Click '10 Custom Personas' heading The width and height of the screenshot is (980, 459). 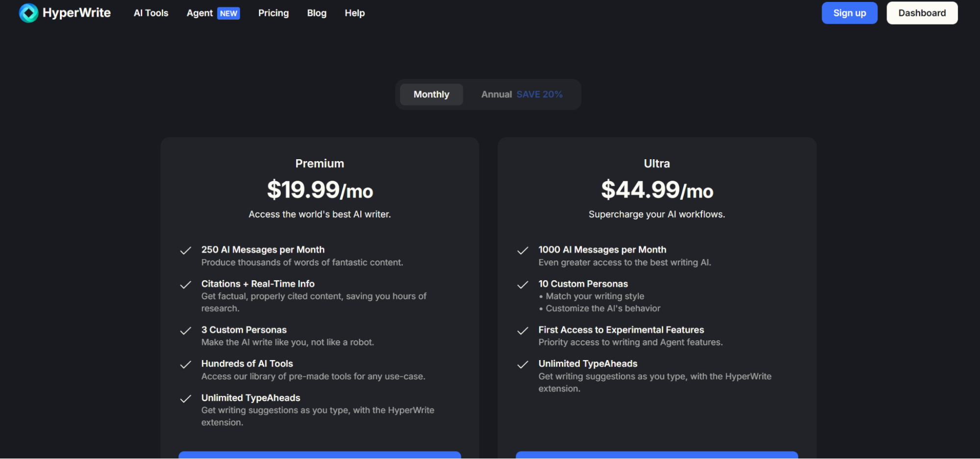[x=583, y=284]
